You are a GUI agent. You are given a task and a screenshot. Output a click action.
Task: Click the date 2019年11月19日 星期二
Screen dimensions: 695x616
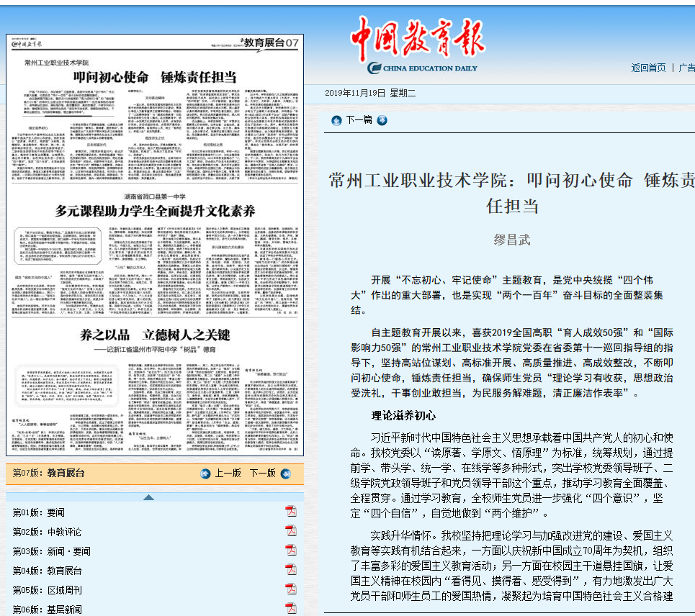(370, 93)
